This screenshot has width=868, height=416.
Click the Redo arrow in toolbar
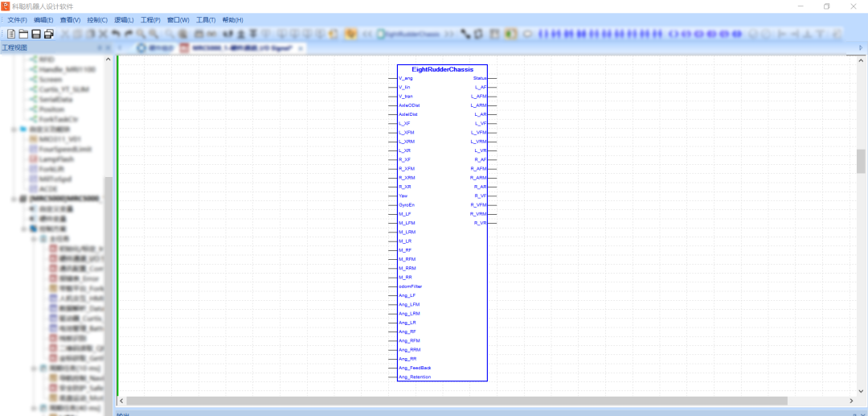128,34
